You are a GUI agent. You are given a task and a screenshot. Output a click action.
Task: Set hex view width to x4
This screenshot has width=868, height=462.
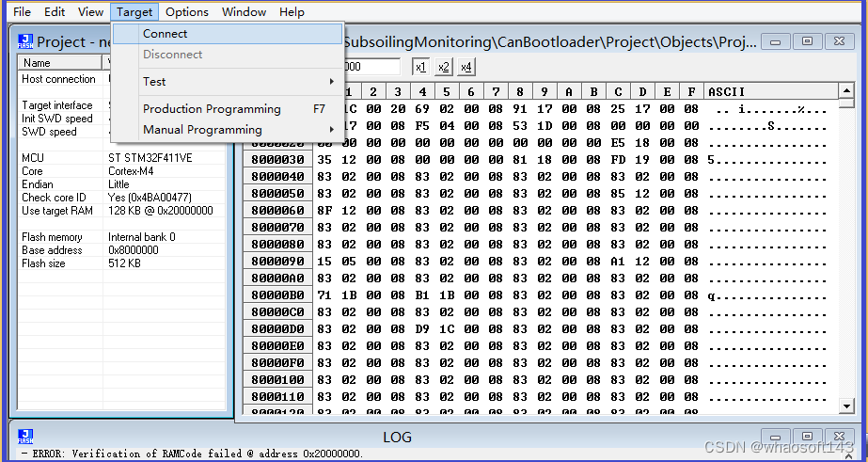click(466, 67)
